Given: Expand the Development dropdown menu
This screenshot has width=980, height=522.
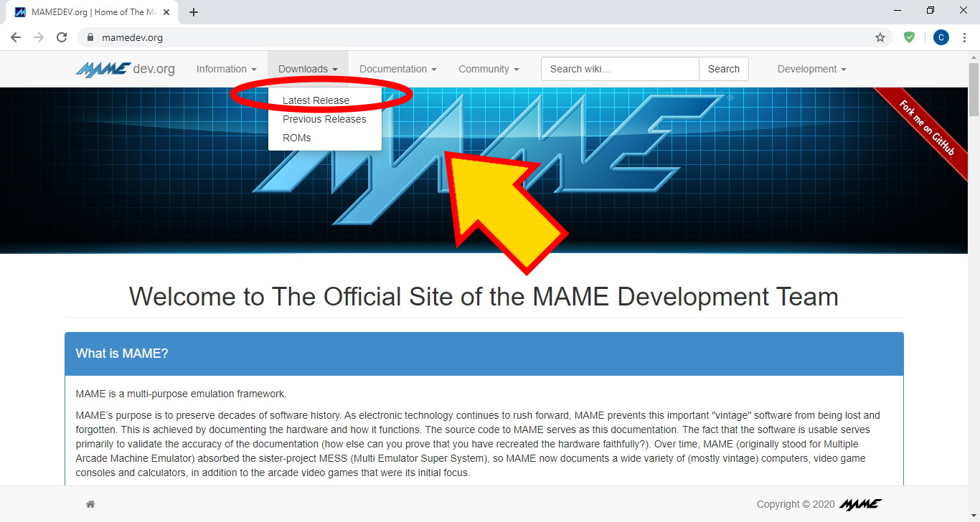Looking at the screenshot, I should pos(811,69).
